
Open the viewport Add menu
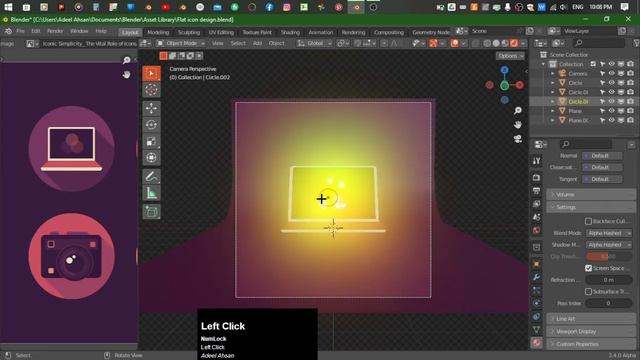[257, 43]
